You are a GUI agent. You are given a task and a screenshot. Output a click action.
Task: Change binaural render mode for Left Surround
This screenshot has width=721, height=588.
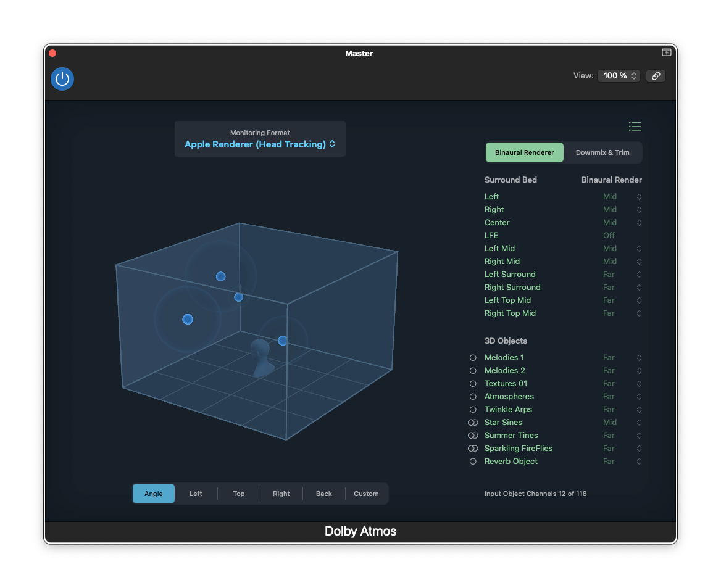click(x=639, y=275)
